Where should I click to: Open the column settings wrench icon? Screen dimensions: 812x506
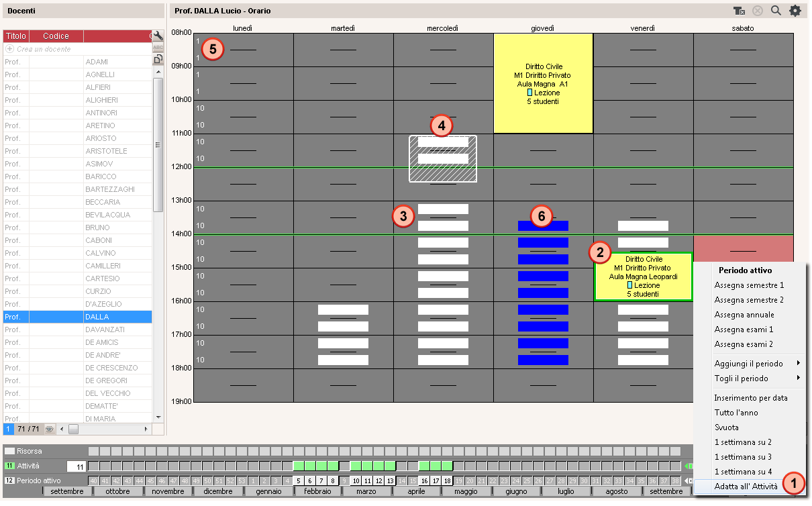click(x=158, y=36)
